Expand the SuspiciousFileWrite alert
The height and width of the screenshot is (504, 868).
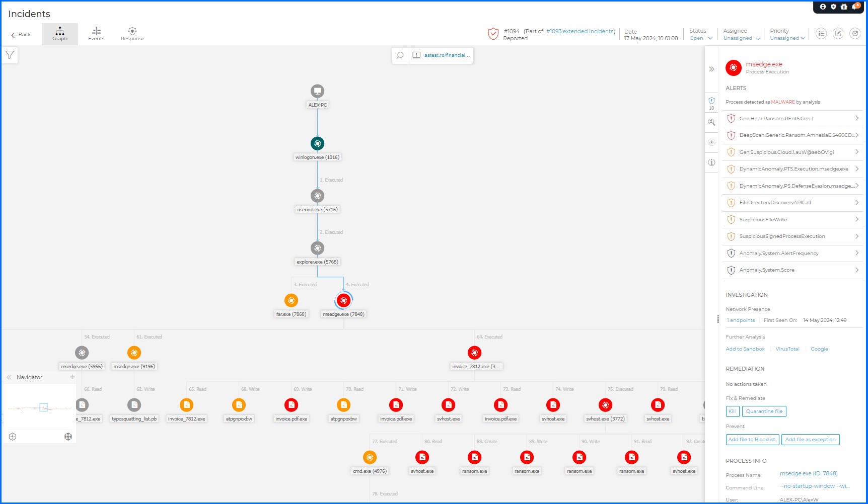[x=792, y=220]
